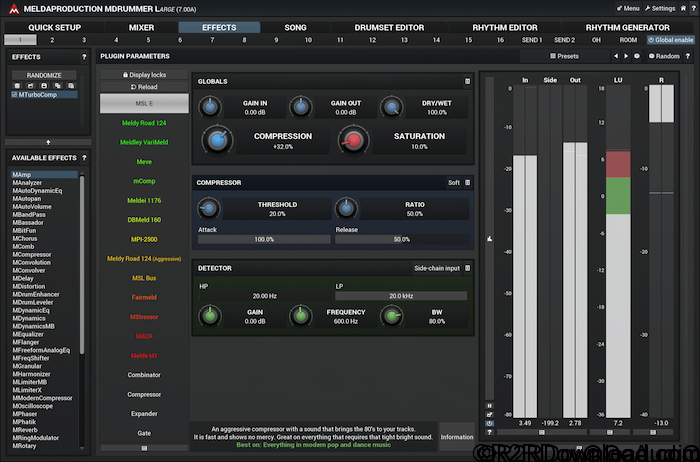700x462 pixels.
Task: Toggle the Soft compressor mode
Action: click(x=454, y=183)
